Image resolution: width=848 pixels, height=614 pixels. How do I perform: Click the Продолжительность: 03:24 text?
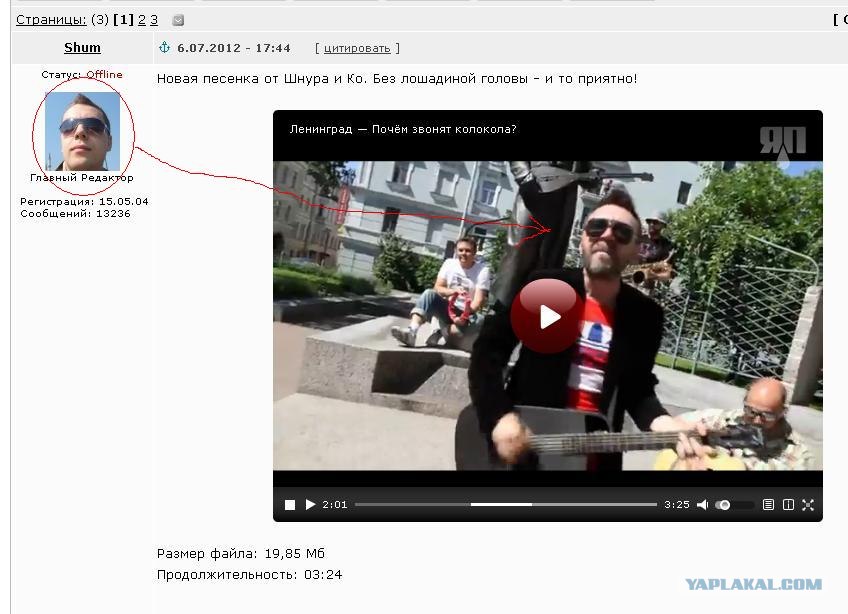[249, 575]
